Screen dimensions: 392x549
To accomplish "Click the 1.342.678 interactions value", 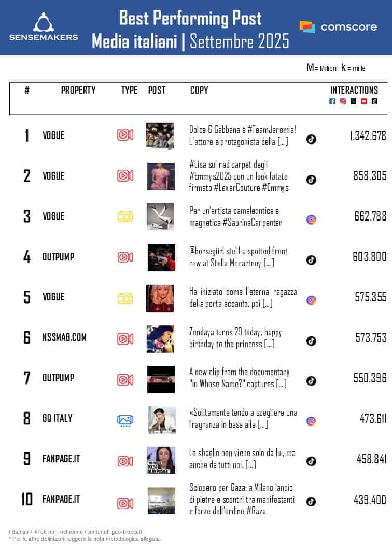I will 368,136.
